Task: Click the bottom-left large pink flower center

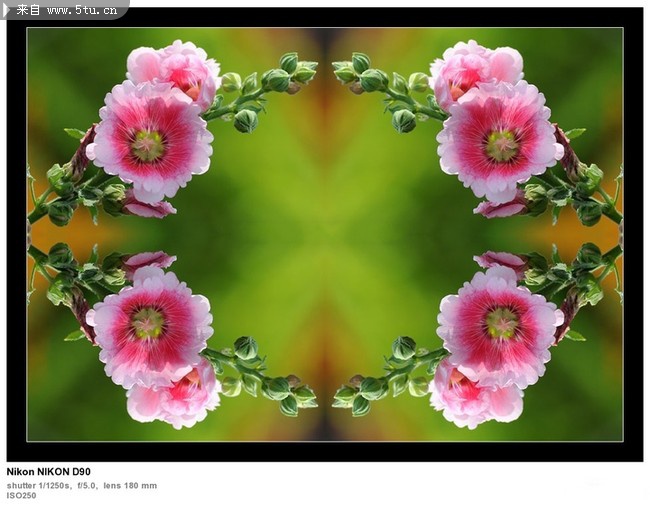Action: [x=148, y=323]
